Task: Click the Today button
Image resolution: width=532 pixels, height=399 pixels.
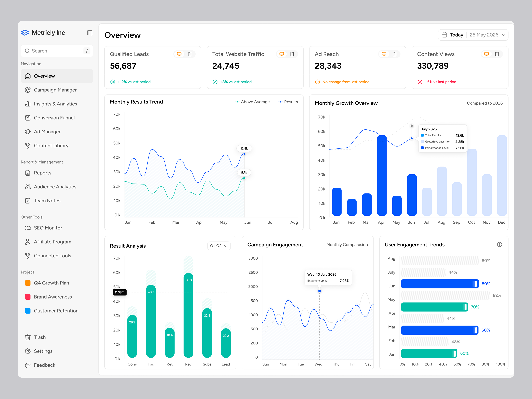Action: (x=452, y=35)
